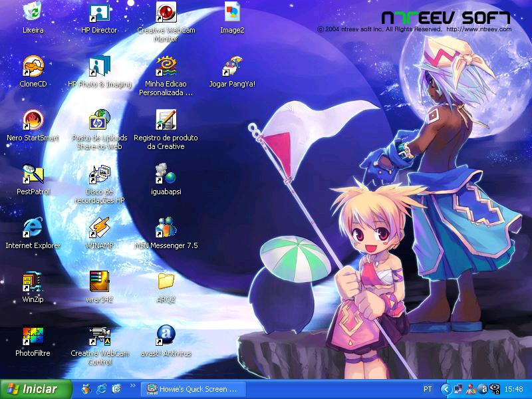532x399 pixels.
Task: Open the network connections tray icon
Action: tap(458, 389)
